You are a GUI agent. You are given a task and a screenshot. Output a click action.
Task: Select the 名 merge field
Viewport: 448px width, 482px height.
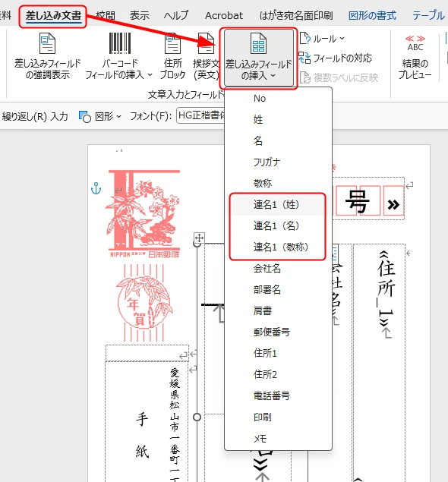(278, 140)
